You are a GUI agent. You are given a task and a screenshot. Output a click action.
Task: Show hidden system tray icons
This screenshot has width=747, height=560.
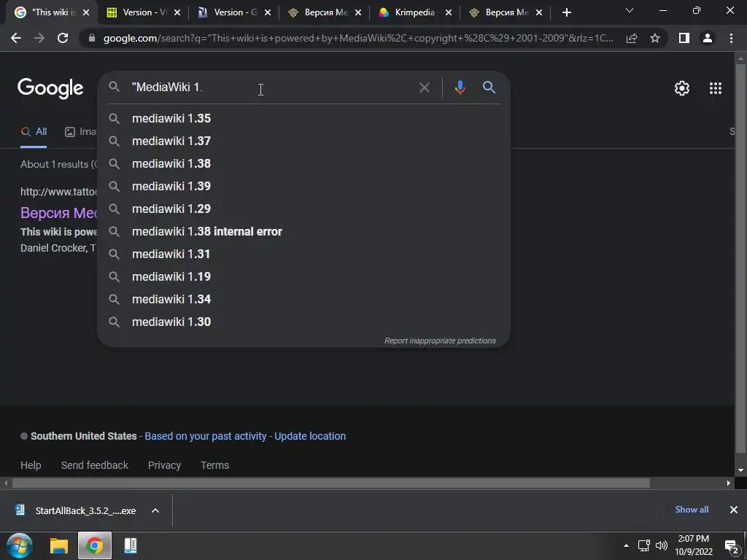(626, 545)
